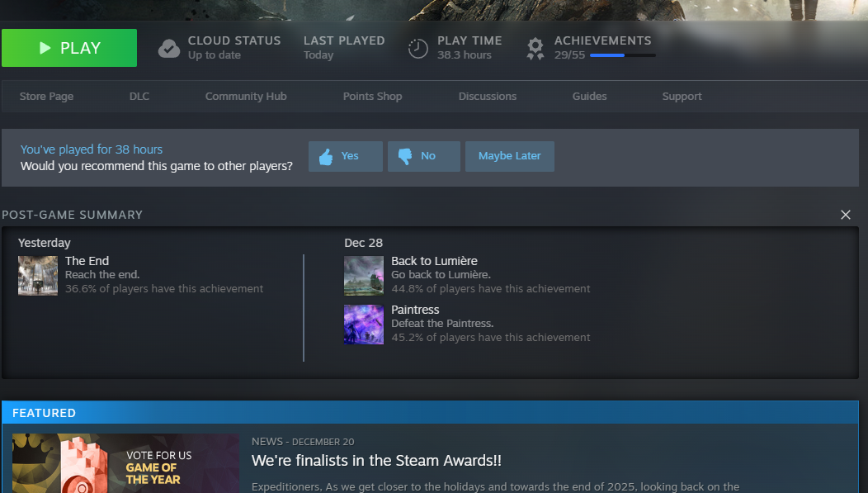
Task: Click "NEWS - DECEMBER 20" label
Action: (303, 442)
